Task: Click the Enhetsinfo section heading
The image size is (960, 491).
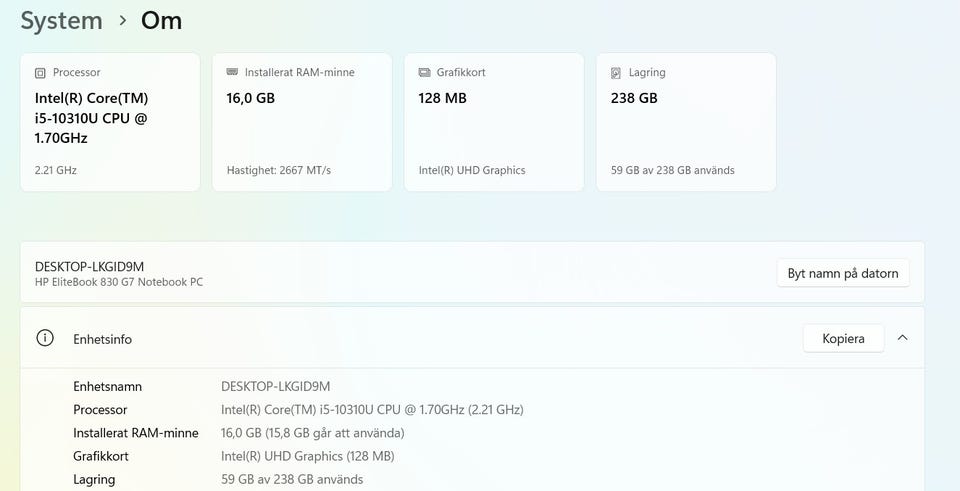Action: click(x=102, y=339)
